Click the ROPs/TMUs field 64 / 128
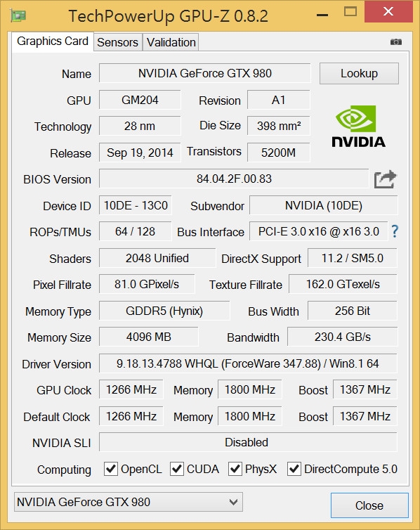The height and width of the screenshot is (530, 420). tap(136, 231)
